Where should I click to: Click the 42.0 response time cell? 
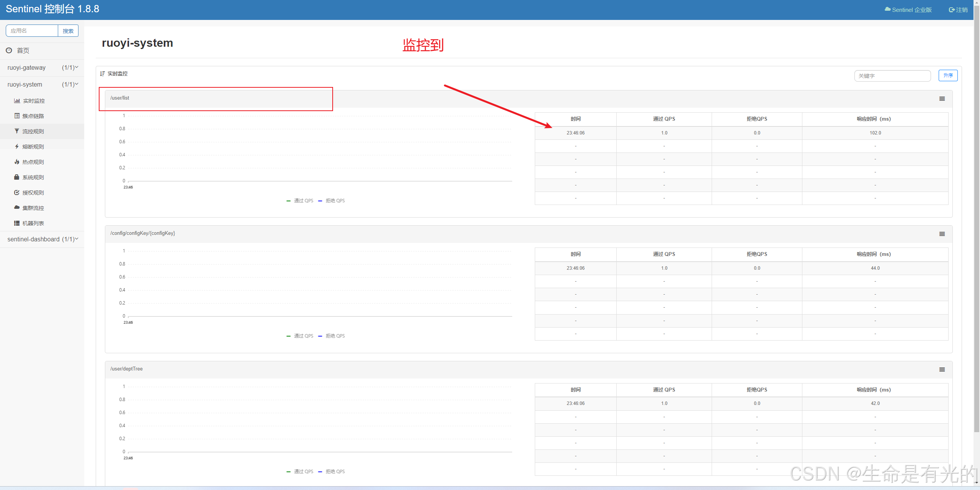(875, 403)
